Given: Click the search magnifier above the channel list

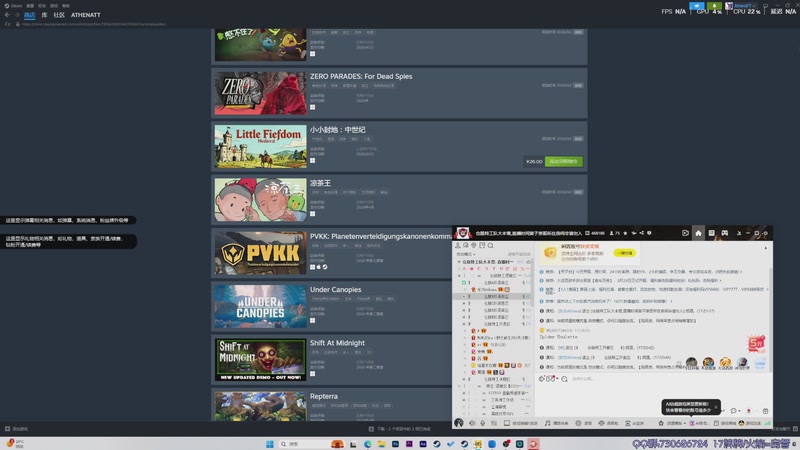Looking at the screenshot, I should [490, 245].
